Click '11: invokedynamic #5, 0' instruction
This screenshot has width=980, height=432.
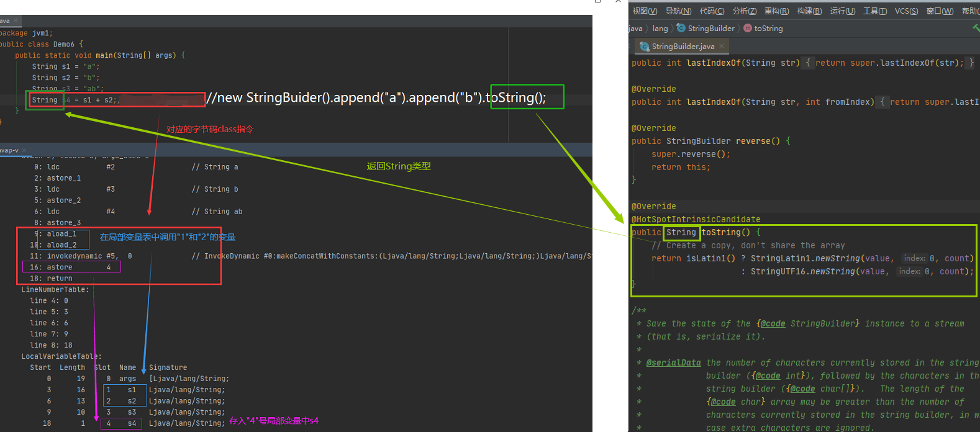(81, 256)
